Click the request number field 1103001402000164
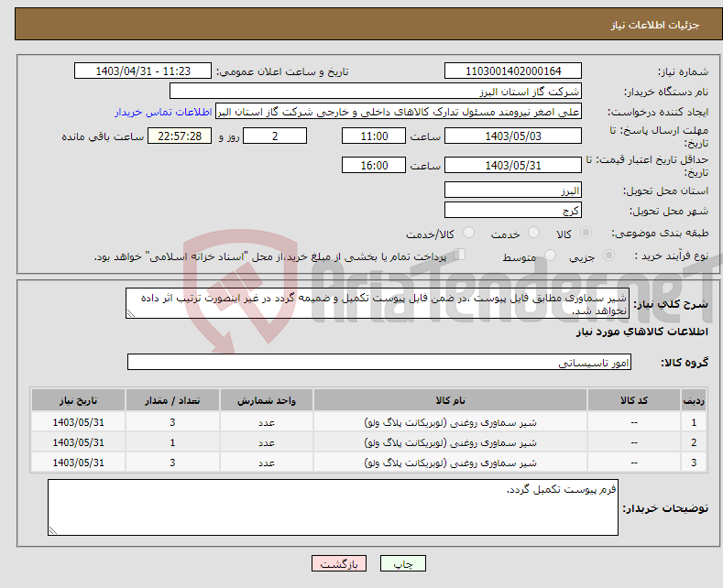This screenshot has width=723, height=588. click(x=513, y=71)
